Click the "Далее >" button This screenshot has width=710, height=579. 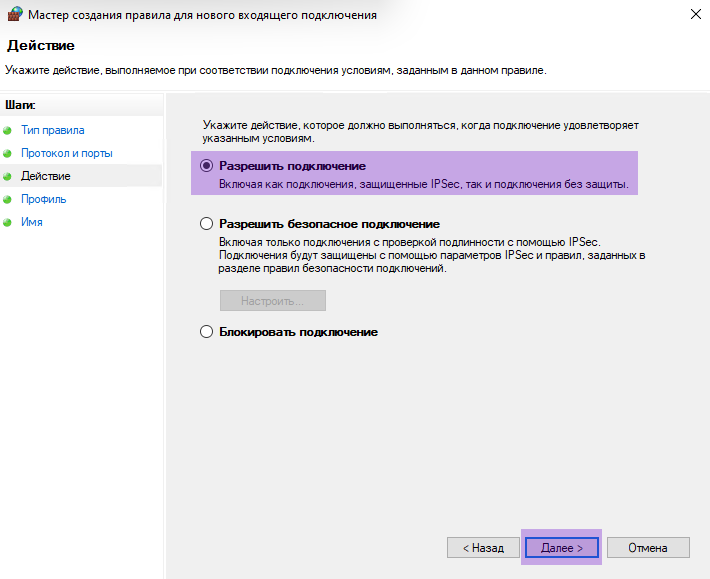click(561, 548)
